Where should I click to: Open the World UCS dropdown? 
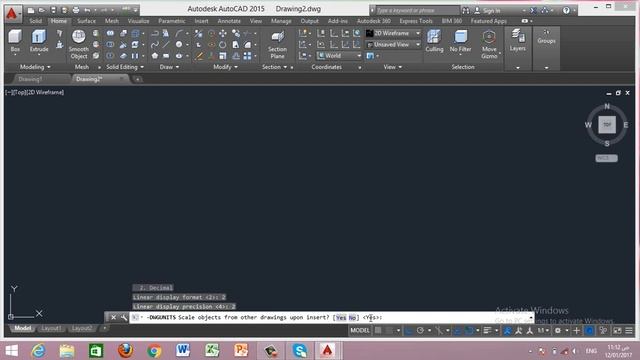(x=339, y=56)
